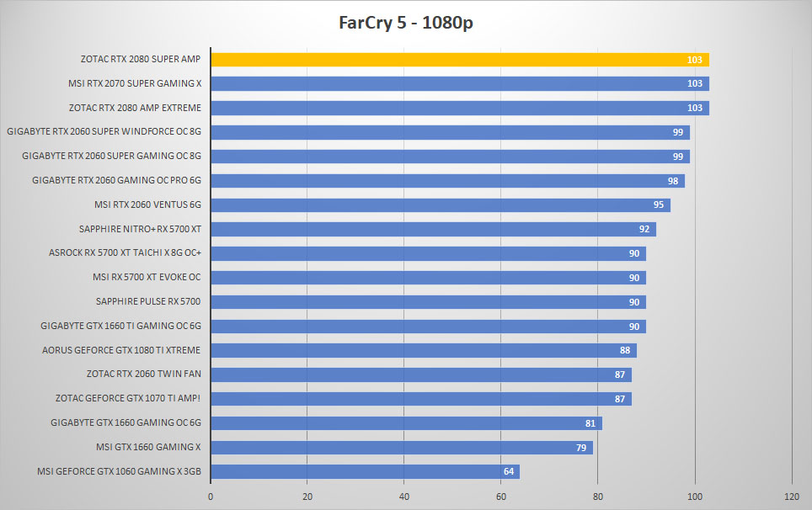Viewport: 812px width, 510px height.
Task: Click GIGABYTE GTX 1660 GAMING OC 6G label
Action: (x=126, y=422)
